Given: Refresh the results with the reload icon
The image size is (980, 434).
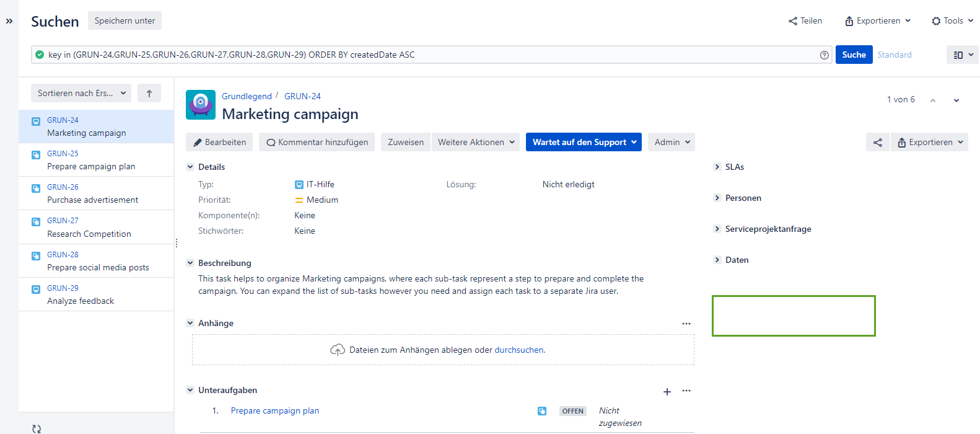Looking at the screenshot, I should pos(37,428).
